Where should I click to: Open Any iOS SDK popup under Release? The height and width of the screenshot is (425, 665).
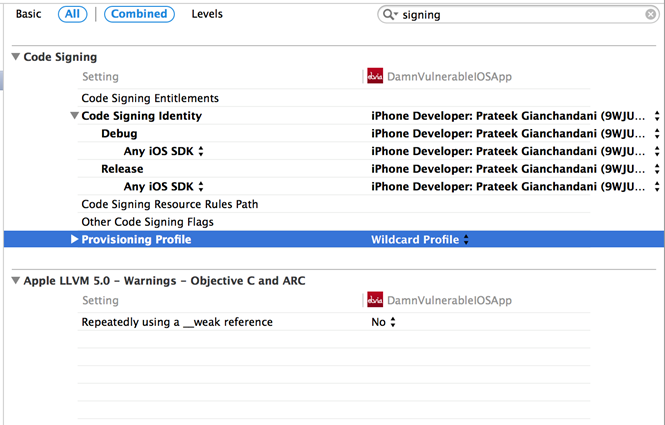(x=163, y=187)
